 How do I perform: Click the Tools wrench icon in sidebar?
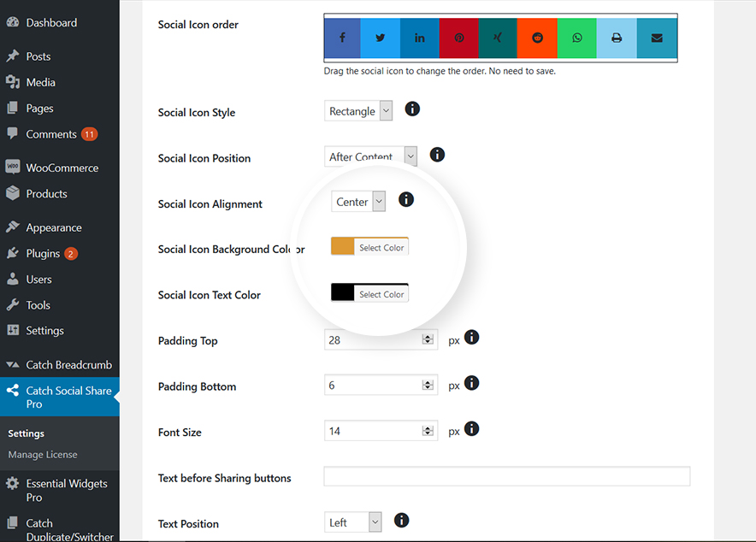13,304
